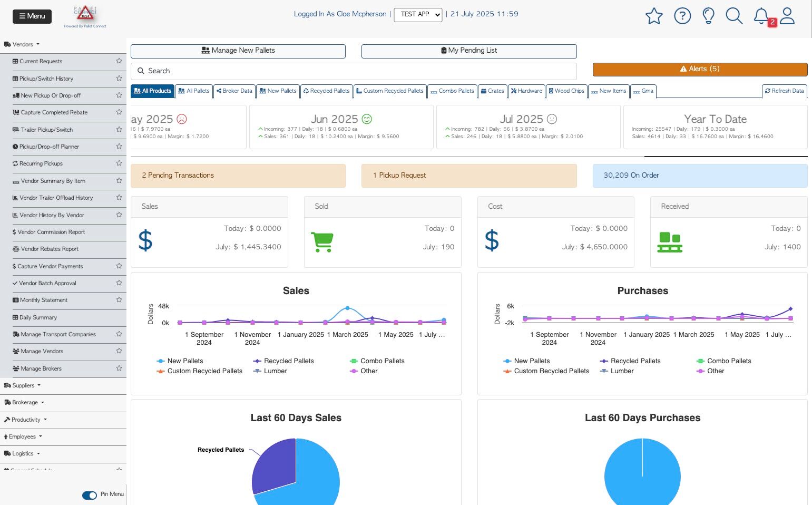Open the user profile icon
The image size is (812, 505).
787,16
